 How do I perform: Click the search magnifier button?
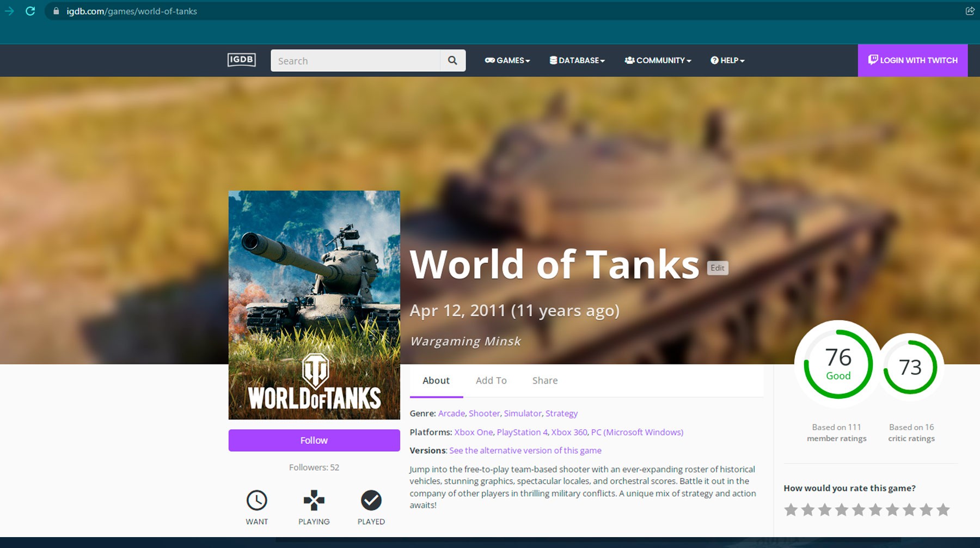452,60
